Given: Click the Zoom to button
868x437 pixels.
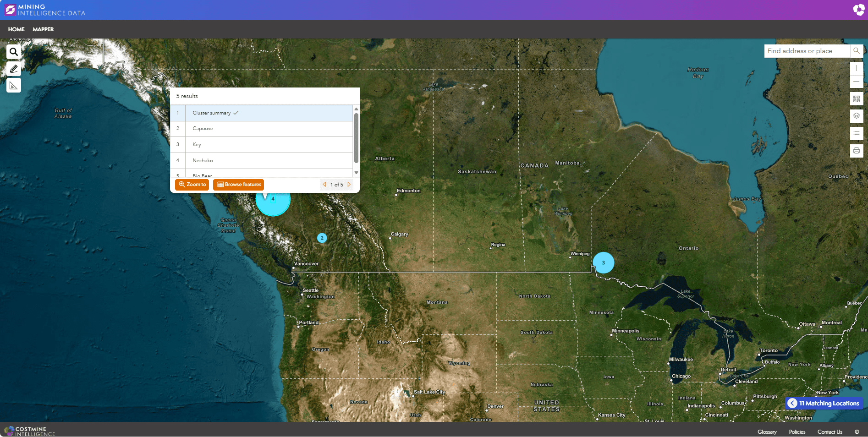Looking at the screenshot, I should 192,185.
